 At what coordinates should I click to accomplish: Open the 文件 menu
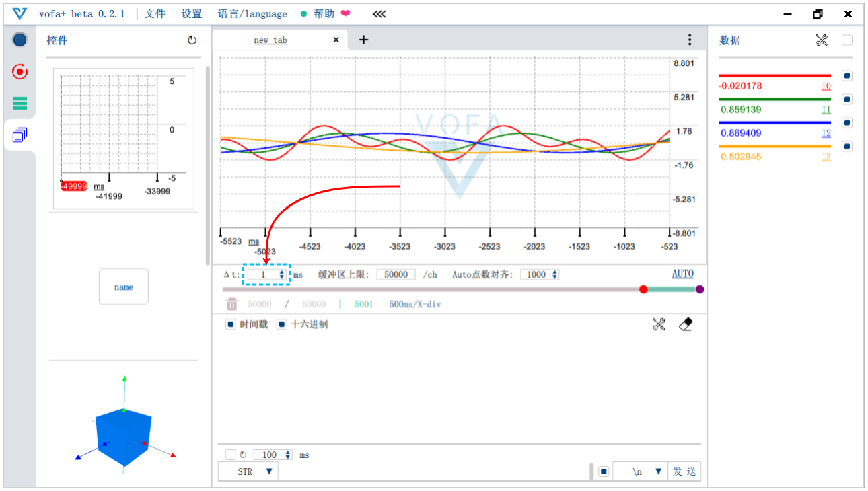point(155,14)
